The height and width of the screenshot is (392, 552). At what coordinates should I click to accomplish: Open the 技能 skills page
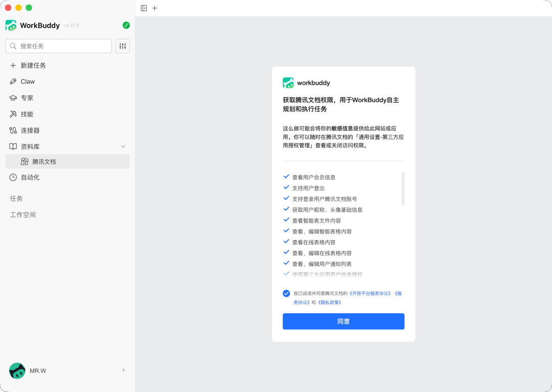[67, 114]
